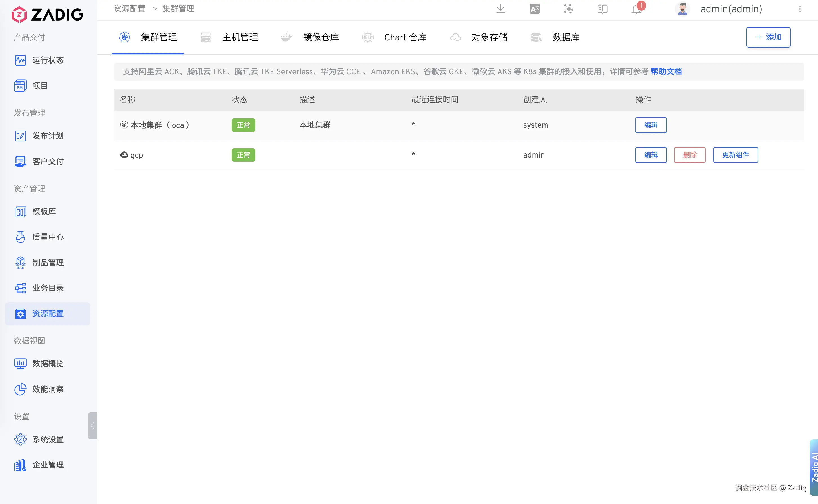Open the Zadig AI side panel
This screenshot has height=504, width=818.
pyautogui.click(x=814, y=467)
